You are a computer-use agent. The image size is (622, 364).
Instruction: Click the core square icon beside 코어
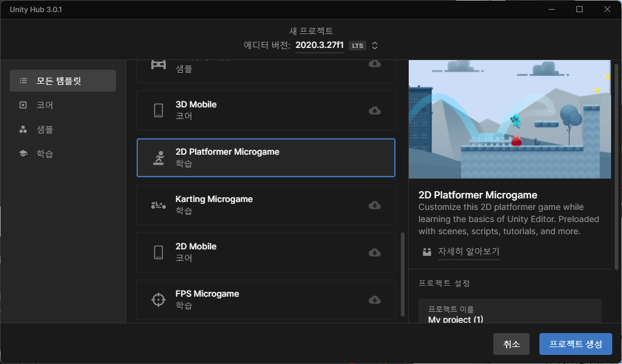click(x=23, y=105)
